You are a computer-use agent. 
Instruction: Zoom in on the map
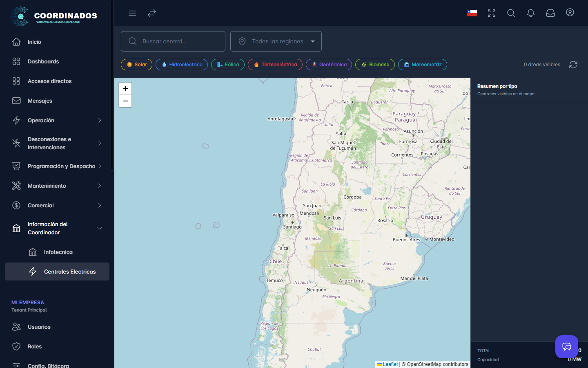(125, 89)
